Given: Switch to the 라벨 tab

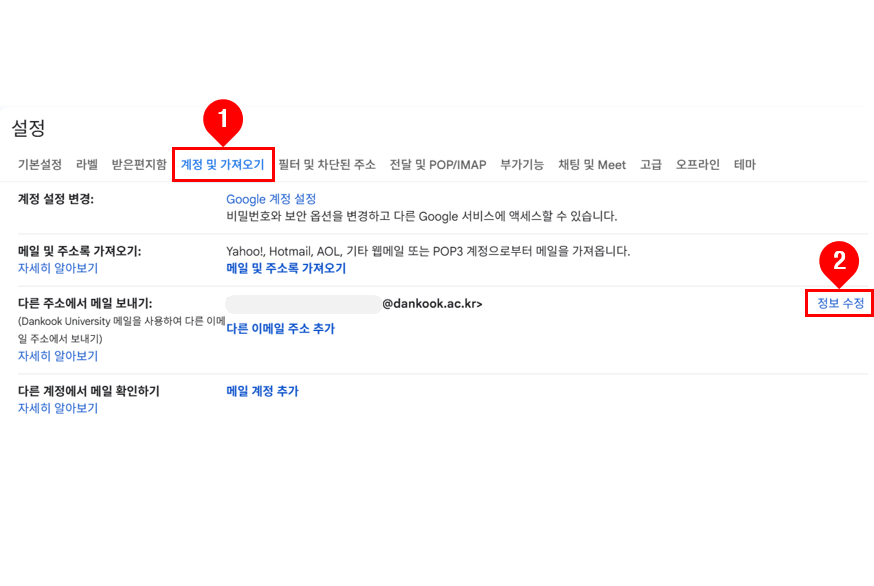Looking at the screenshot, I should click(x=87, y=165).
